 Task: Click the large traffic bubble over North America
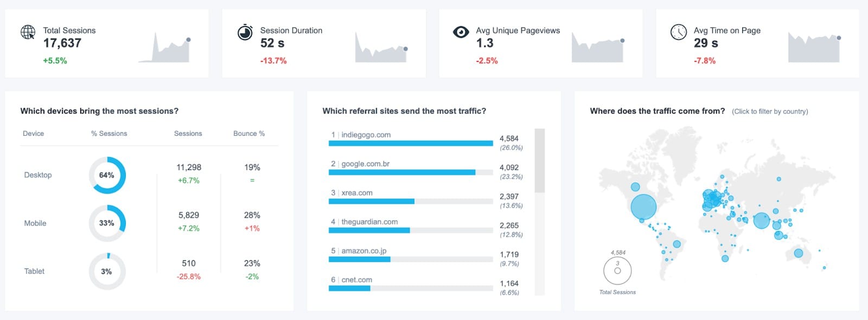[x=643, y=205]
